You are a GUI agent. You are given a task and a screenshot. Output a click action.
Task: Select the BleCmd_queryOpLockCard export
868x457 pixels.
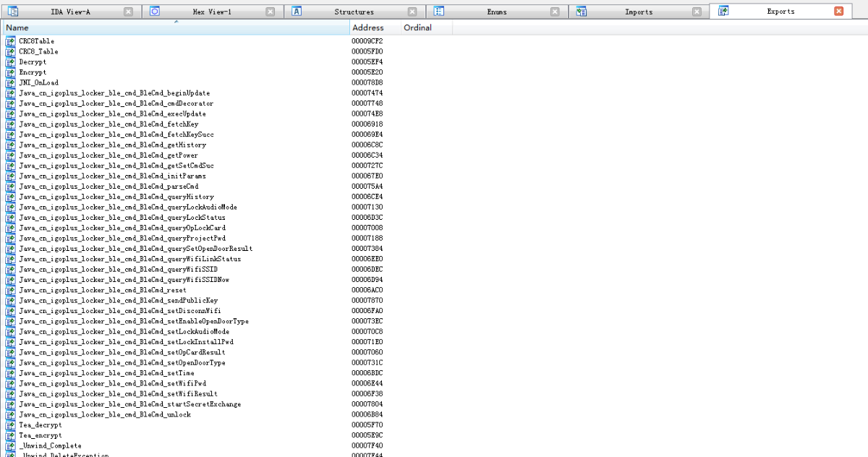pyautogui.click(x=122, y=228)
